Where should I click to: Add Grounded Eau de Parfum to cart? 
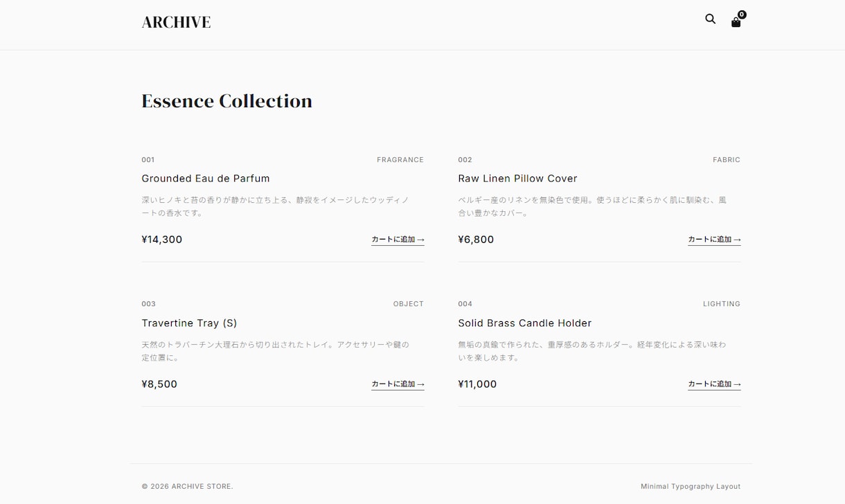click(x=398, y=240)
